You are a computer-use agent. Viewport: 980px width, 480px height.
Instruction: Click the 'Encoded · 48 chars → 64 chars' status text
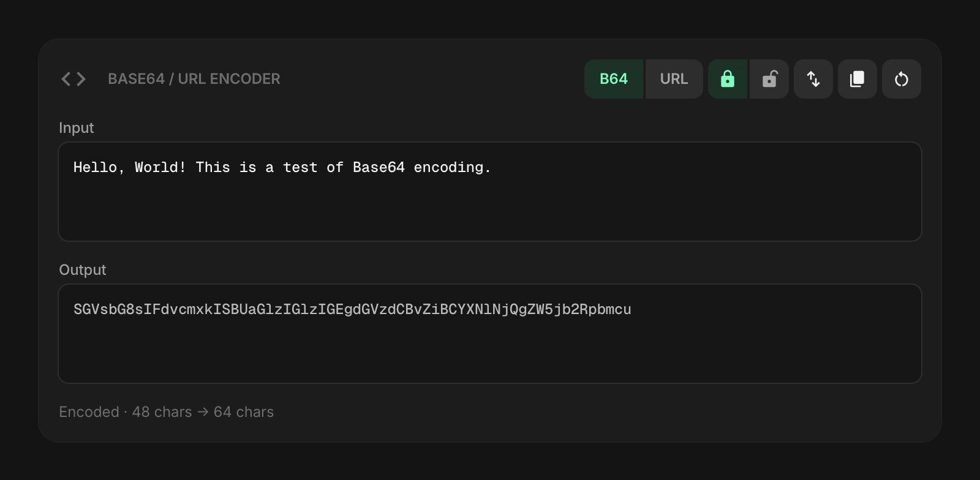point(166,412)
